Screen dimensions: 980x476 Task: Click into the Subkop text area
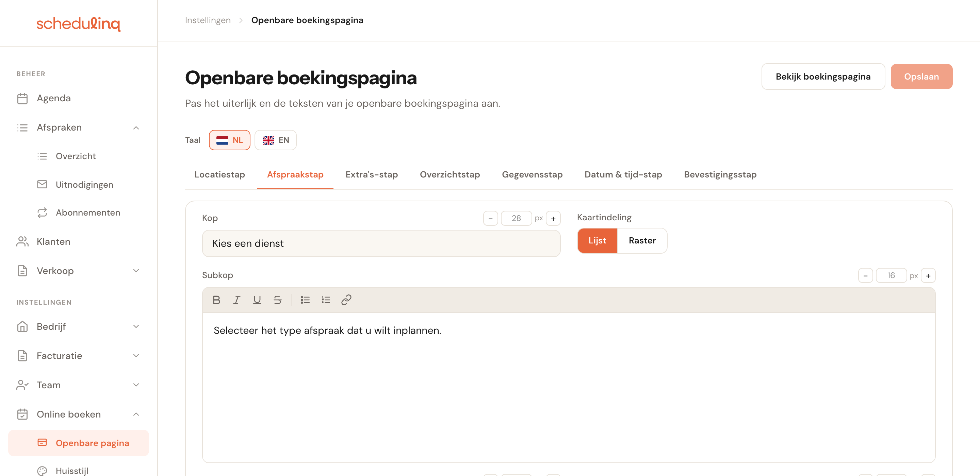pyautogui.click(x=569, y=387)
